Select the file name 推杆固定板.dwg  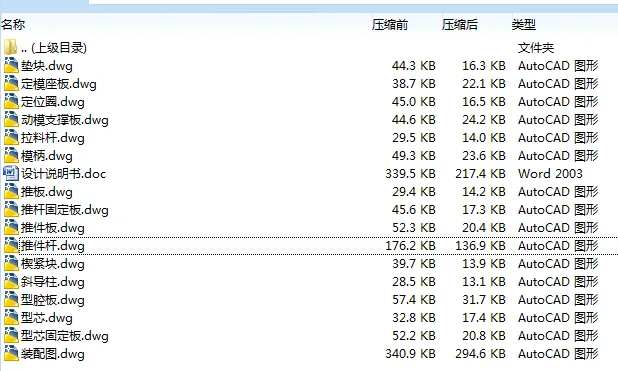click(x=65, y=210)
